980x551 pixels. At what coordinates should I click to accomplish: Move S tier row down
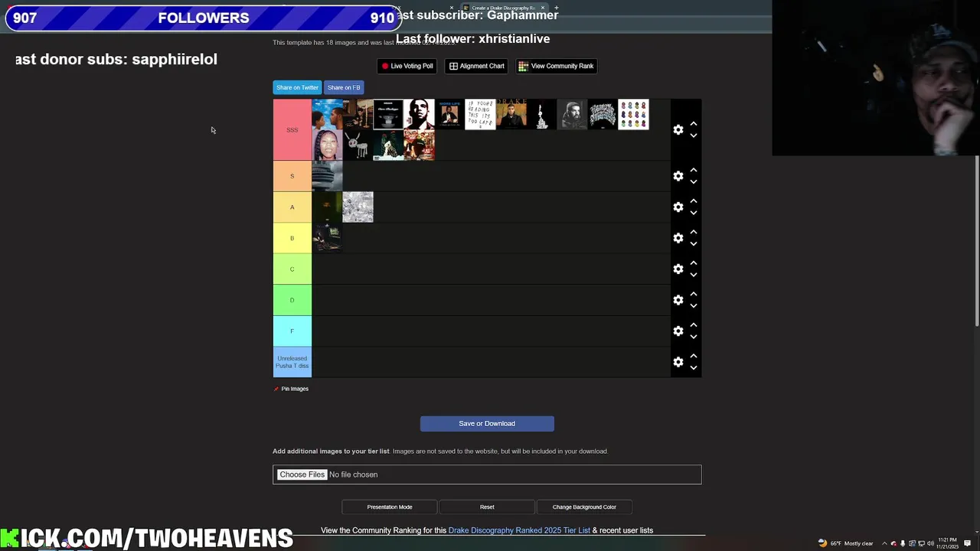[693, 181]
